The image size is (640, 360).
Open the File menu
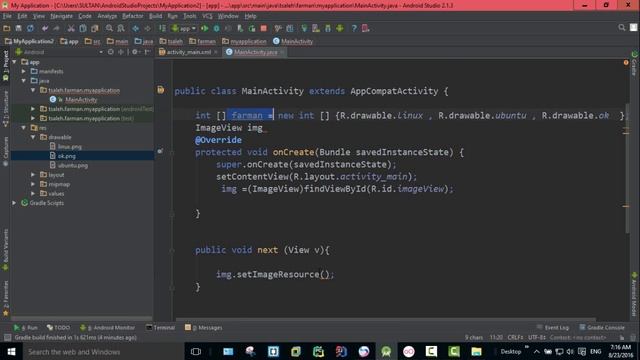(x=7, y=16)
